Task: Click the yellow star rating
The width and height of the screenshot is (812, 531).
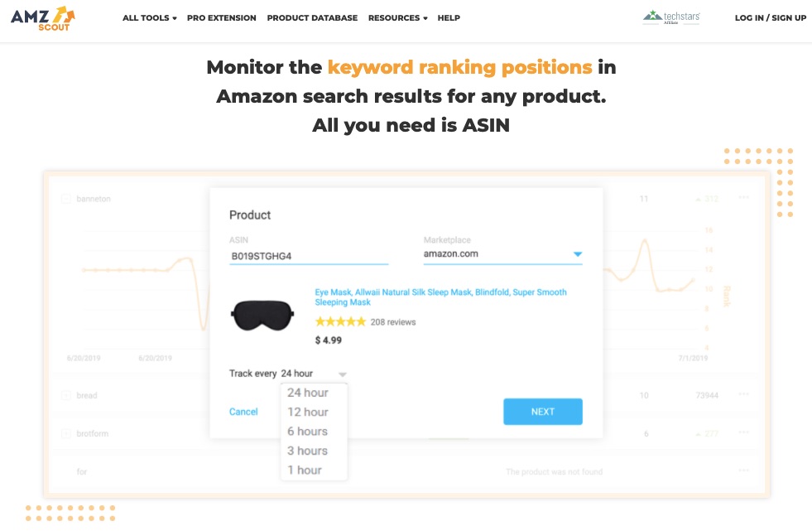Action: (x=340, y=321)
